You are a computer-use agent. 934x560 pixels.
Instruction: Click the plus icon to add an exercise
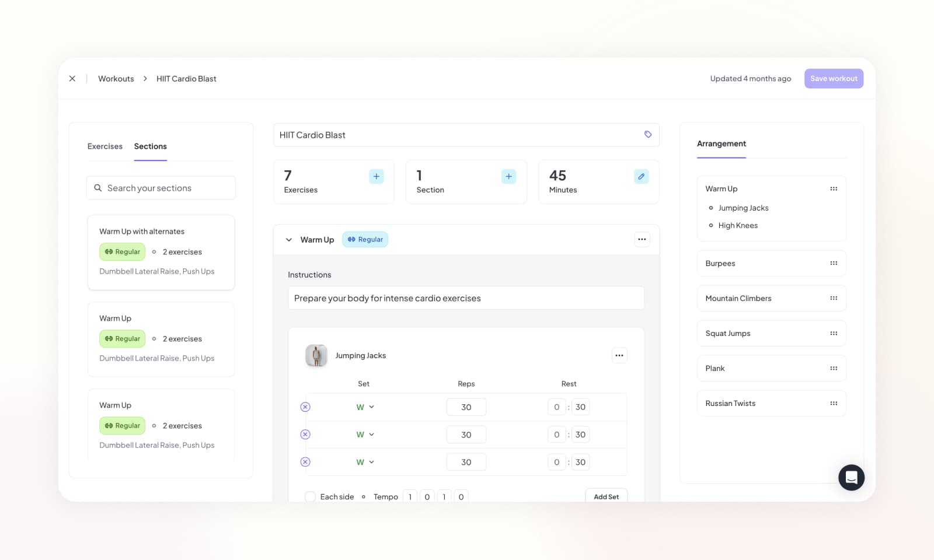pyautogui.click(x=376, y=176)
